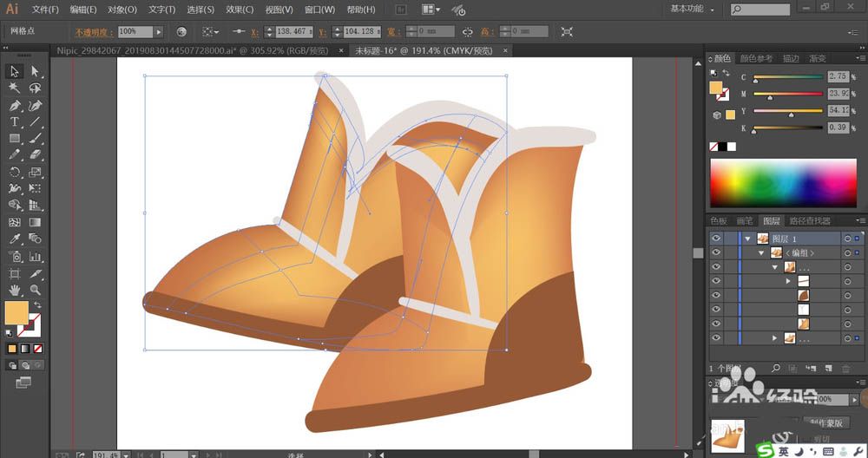Hide layer 图层 1 with eye icon
Screen dimensions: 868x458
[x=716, y=239]
